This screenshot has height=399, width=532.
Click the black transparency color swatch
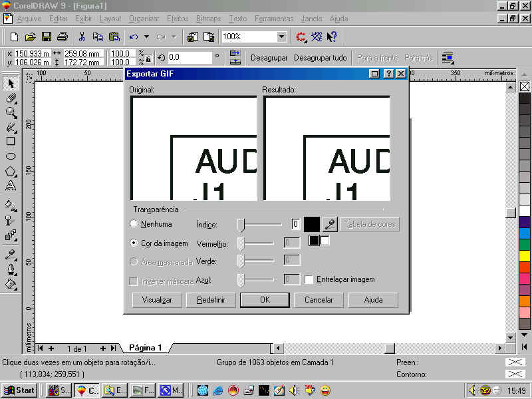coord(311,224)
